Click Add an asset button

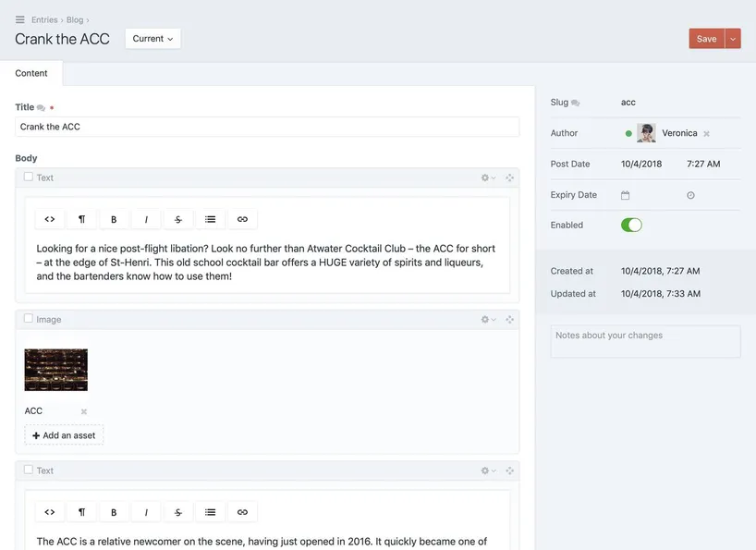click(64, 435)
